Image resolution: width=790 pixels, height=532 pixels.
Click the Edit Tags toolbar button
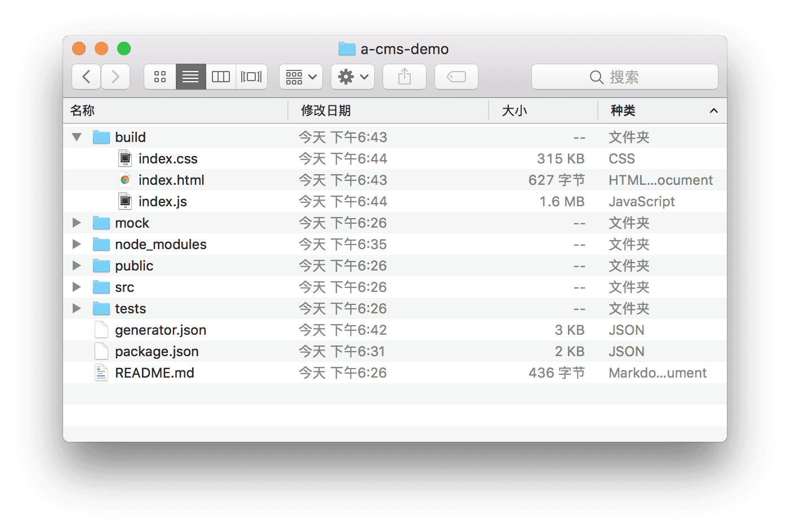coord(456,77)
